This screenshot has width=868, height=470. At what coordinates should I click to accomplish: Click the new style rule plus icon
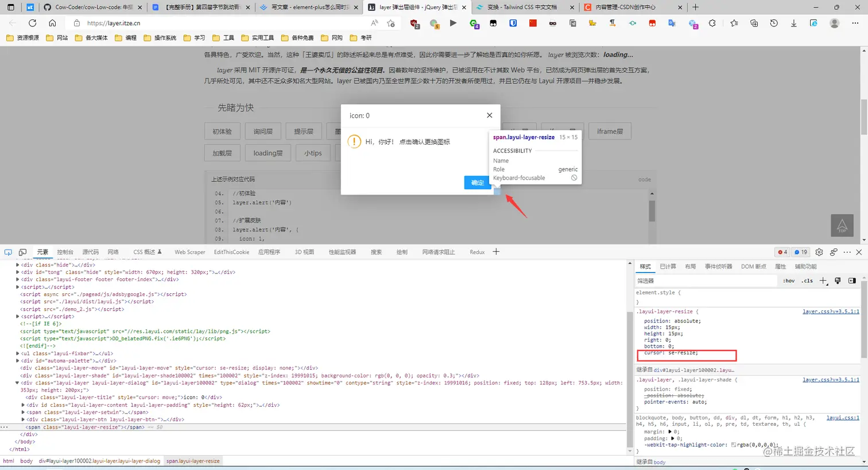coord(823,281)
